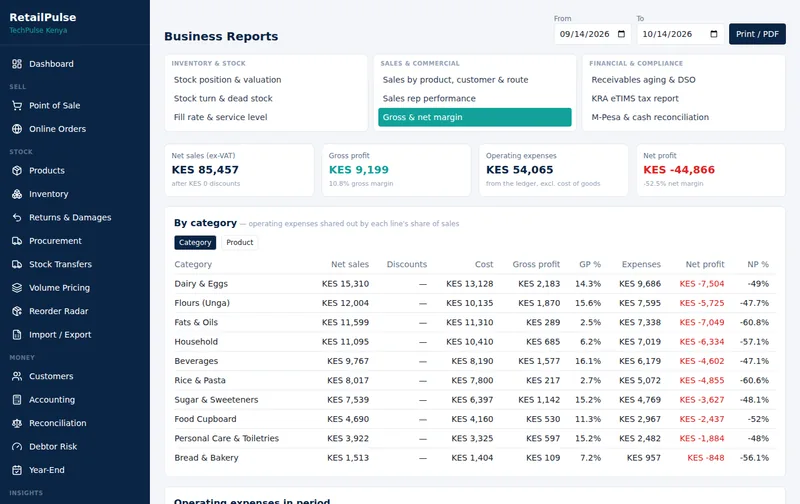The image size is (800, 504).
Task: Click the Procurement truck icon
Action: pos(17,241)
